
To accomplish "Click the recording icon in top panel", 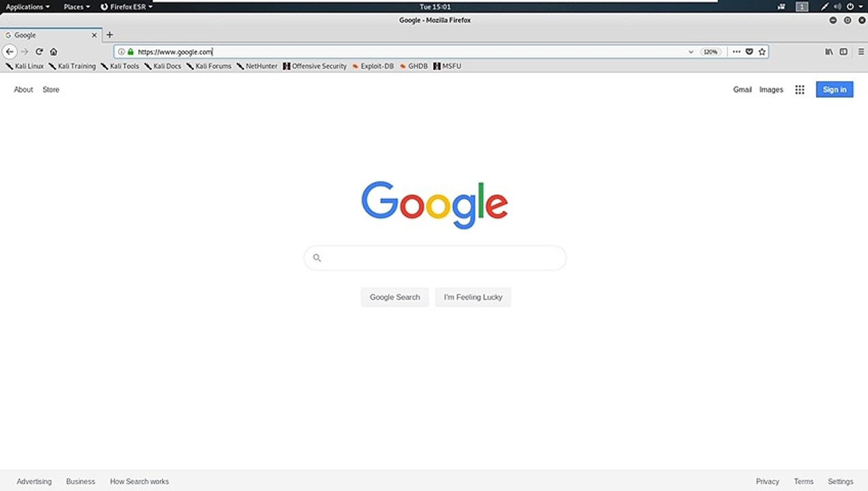I will click(781, 7).
